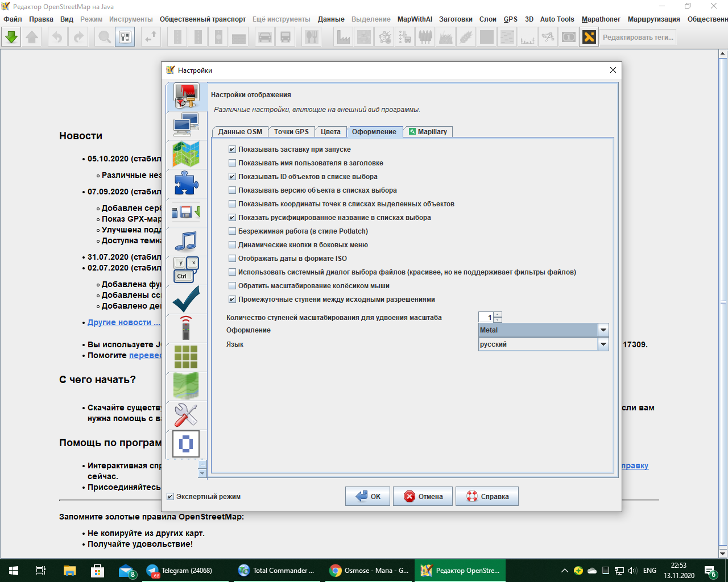This screenshot has width=728, height=582.
Task: Open the Audio settings section with the music note icon
Action: (x=186, y=241)
